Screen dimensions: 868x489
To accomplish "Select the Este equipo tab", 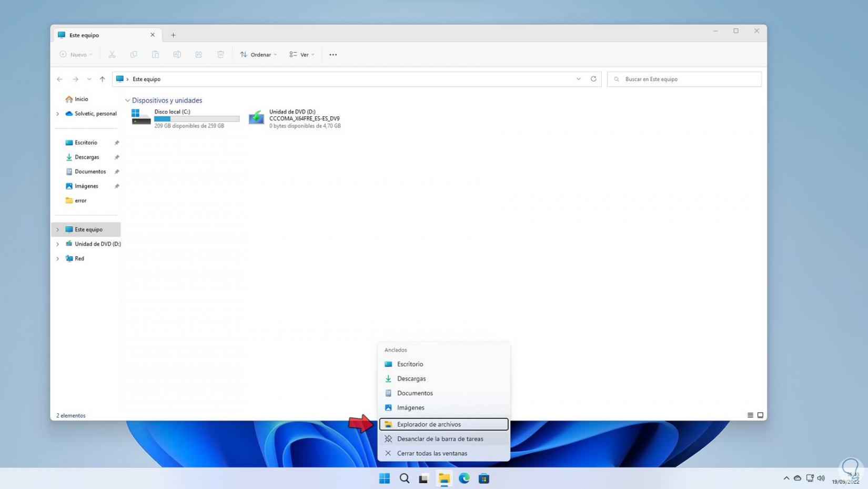I will [x=106, y=35].
